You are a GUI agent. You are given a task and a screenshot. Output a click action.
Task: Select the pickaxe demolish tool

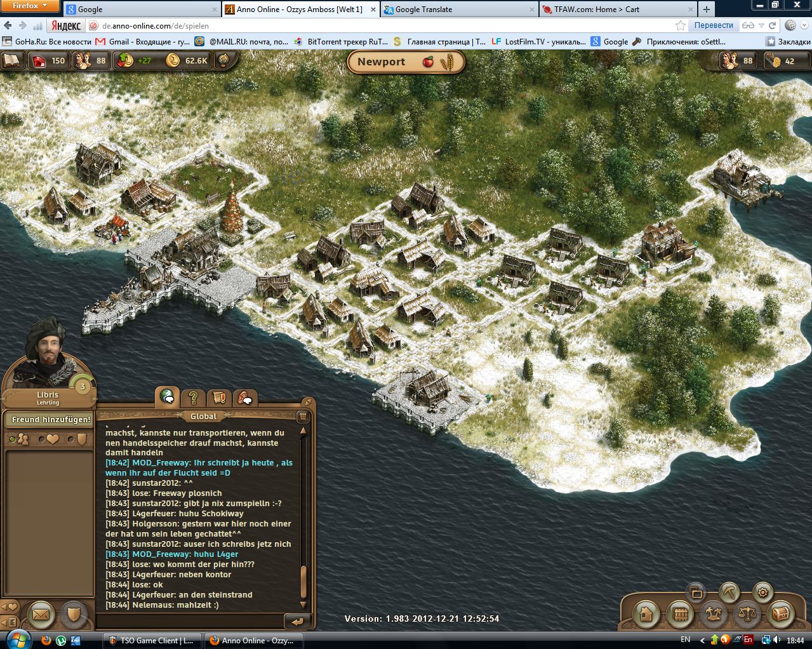click(x=729, y=592)
